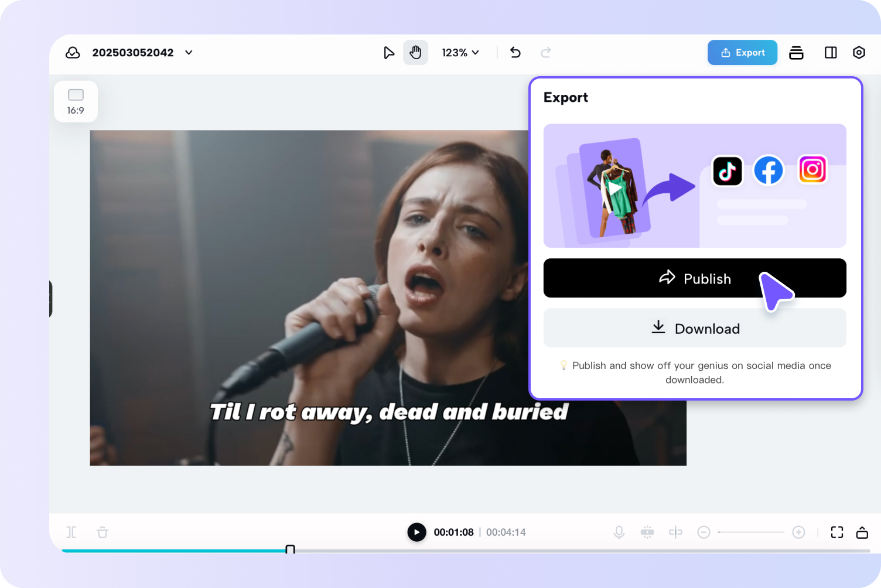The image size is (881, 588).
Task: Open the project name dropdown
Action: click(x=188, y=52)
